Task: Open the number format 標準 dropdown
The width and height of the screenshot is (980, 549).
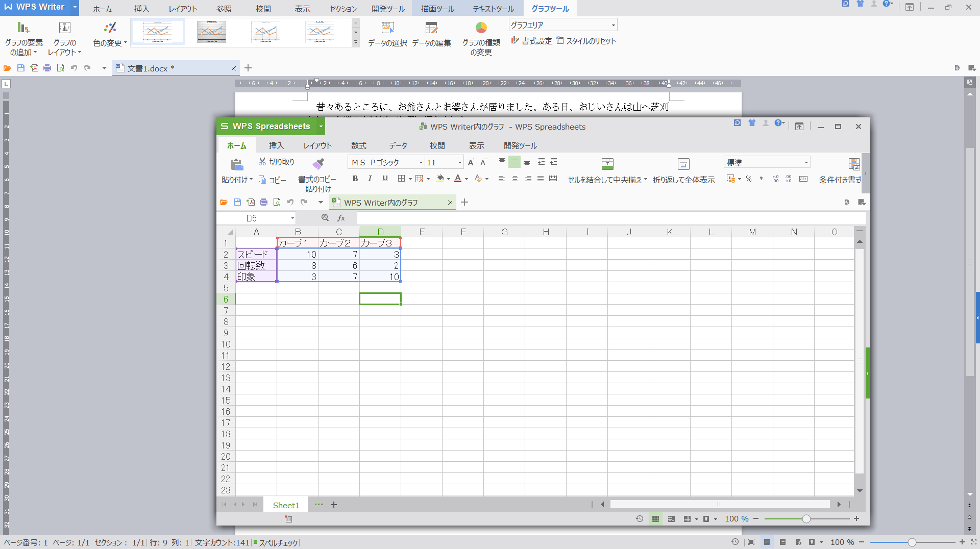Action: [806, 162]
